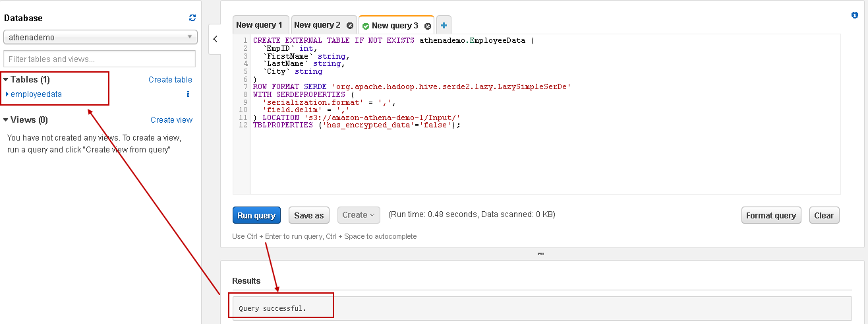Close the New query 3 tab

click(x=427, y=26)
